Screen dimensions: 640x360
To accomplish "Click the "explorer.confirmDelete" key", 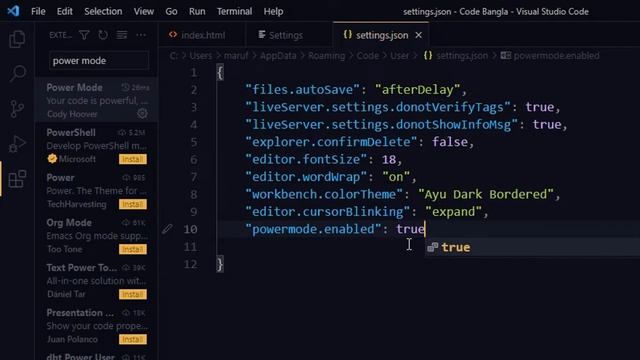I will pyautogui.click(x=331, y=142).
